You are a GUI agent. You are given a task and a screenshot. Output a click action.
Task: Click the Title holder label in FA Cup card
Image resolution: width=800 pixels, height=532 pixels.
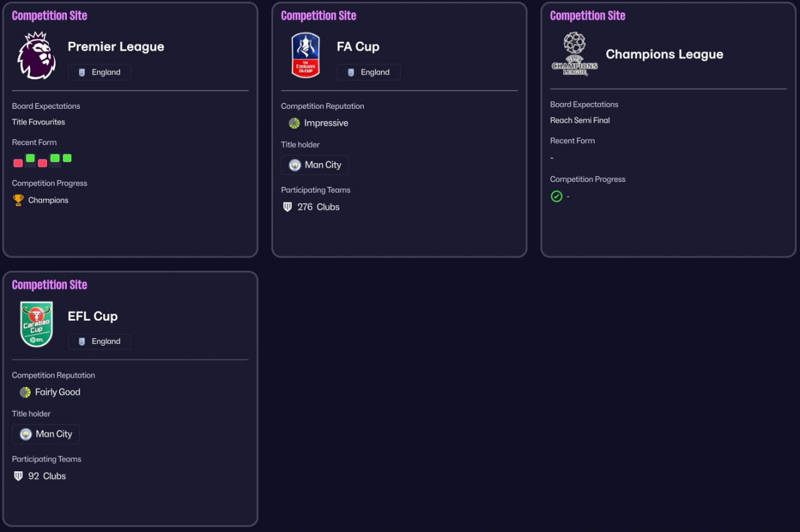pyautogui.click(x=301, y=144)
